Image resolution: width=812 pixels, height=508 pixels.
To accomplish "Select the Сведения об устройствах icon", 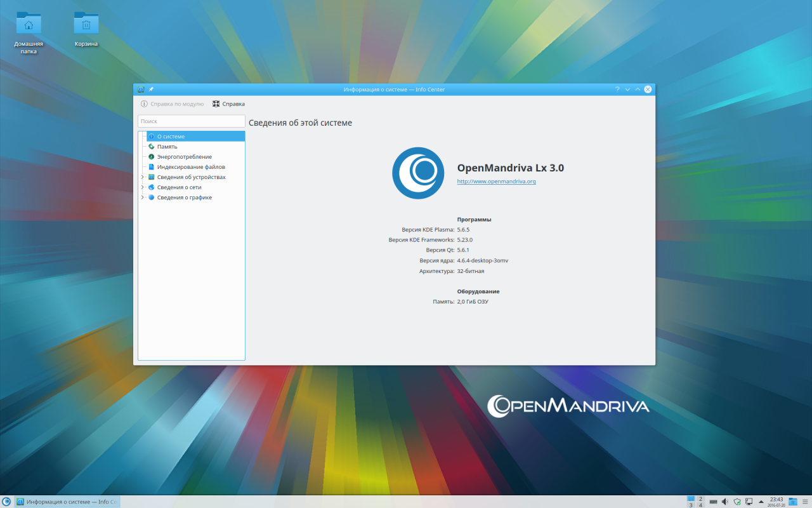I will 152,177.
